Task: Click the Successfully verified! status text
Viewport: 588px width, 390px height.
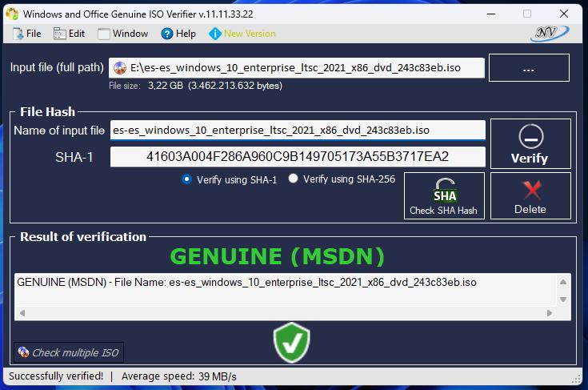Action: click(x=56, y=376)
